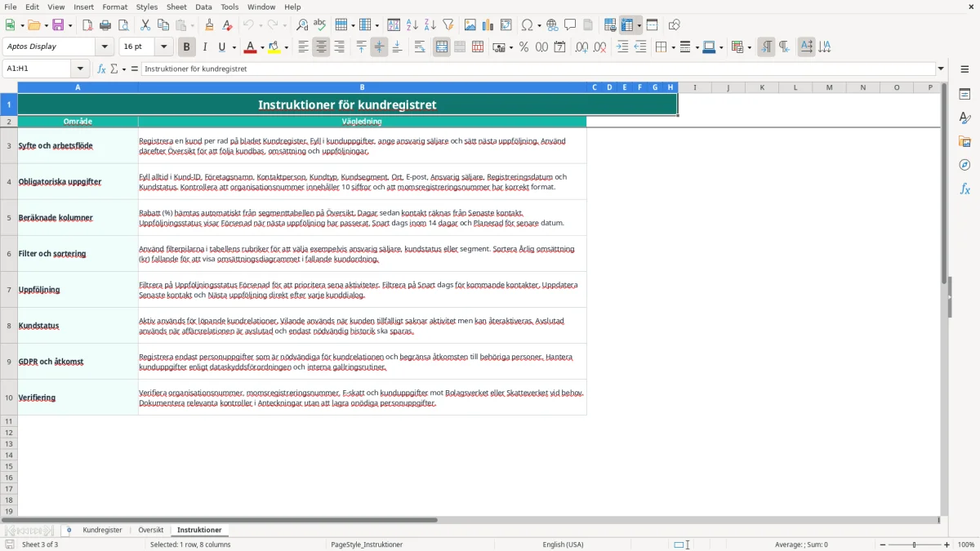Image resolution: width=980 pixels, height=551 pixels.
Task: Toggle wrap text
Action: click(420, 47)
